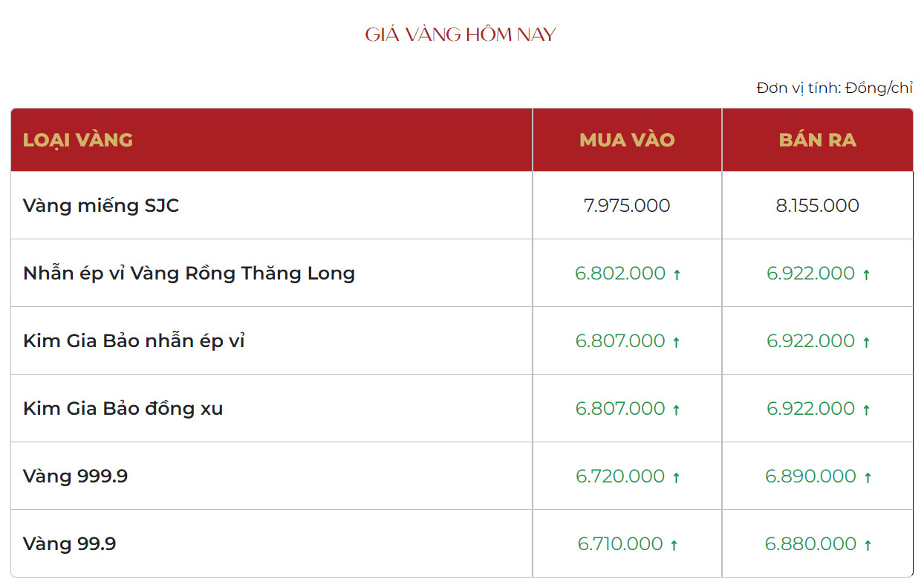924x588 pixels.
Task: Click the up arrow next to 6.890.000
Action: click(x=868, y=477)
